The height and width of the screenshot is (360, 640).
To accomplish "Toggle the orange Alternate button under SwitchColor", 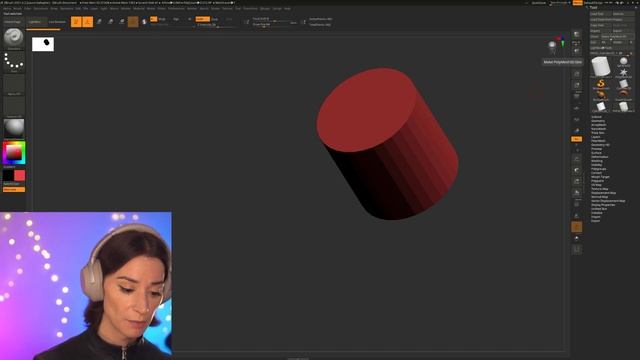I will (14, 189).
